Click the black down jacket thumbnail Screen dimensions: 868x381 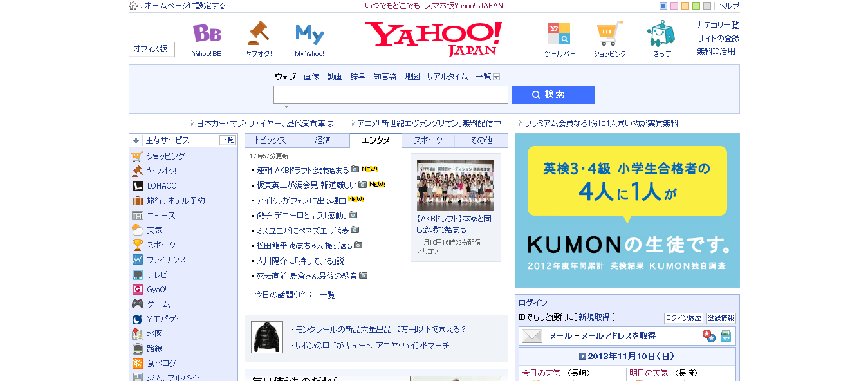click(267, 337)
